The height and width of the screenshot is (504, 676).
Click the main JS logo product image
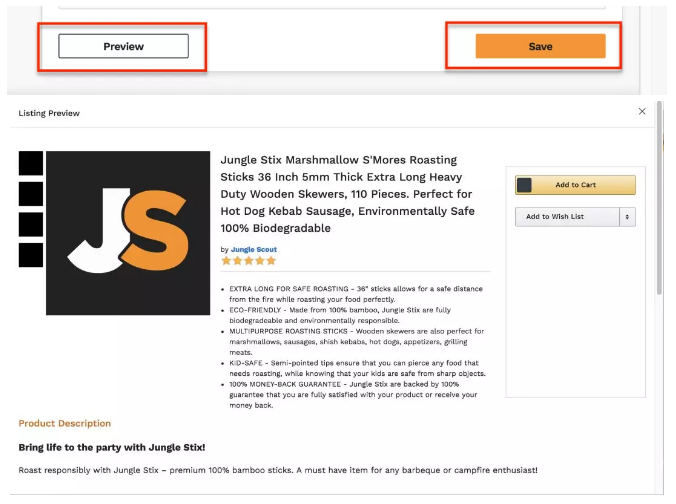tap(128, 233)
